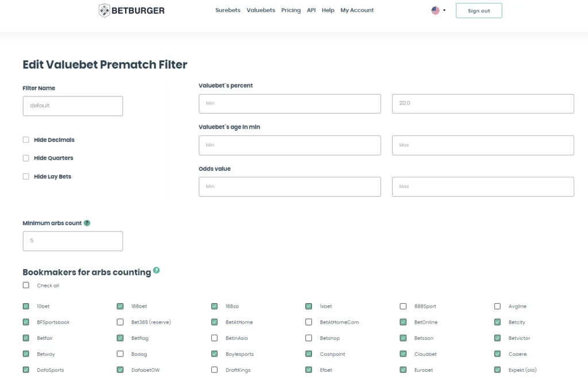Check the Avgline bookmaker
Image resolution: width=588 pixels, height=380 pixels.
pos(497,306)
